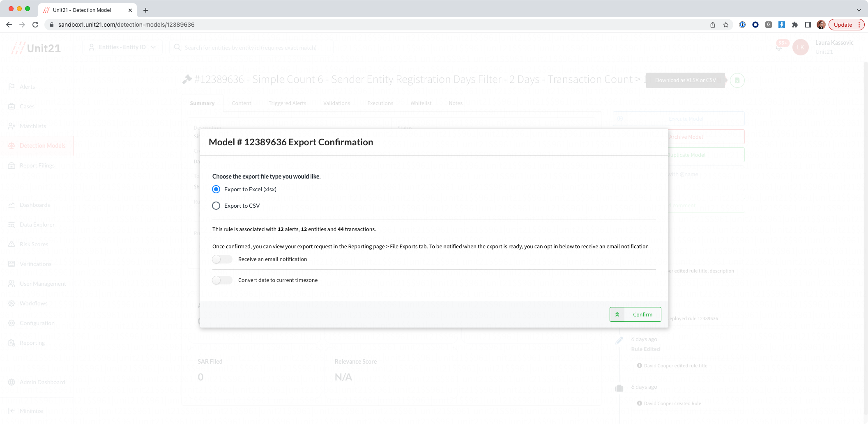Select Export to CSV radio button
868x424 pixels.
pyautogui.click(x=216, y=206)
